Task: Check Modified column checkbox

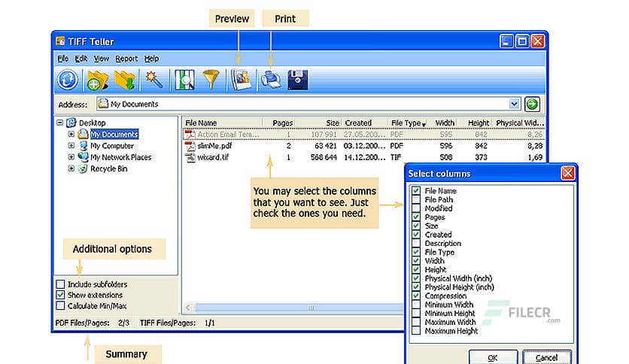Action: pos(416,208)
